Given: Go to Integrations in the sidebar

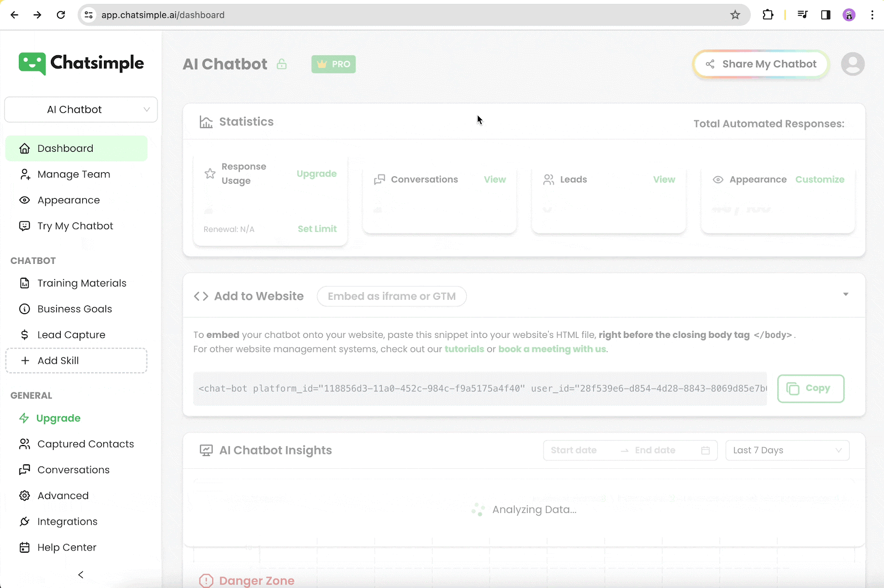Looking at the screenshot, I should [x=67, y=522].
